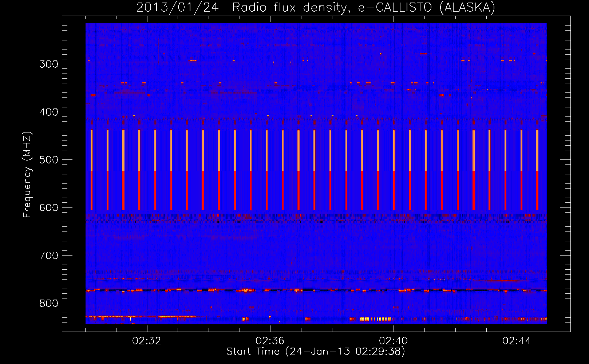Select the 600 frequency tick label
Viewport: 589px width, 364px height.
(x=49, y=208)
